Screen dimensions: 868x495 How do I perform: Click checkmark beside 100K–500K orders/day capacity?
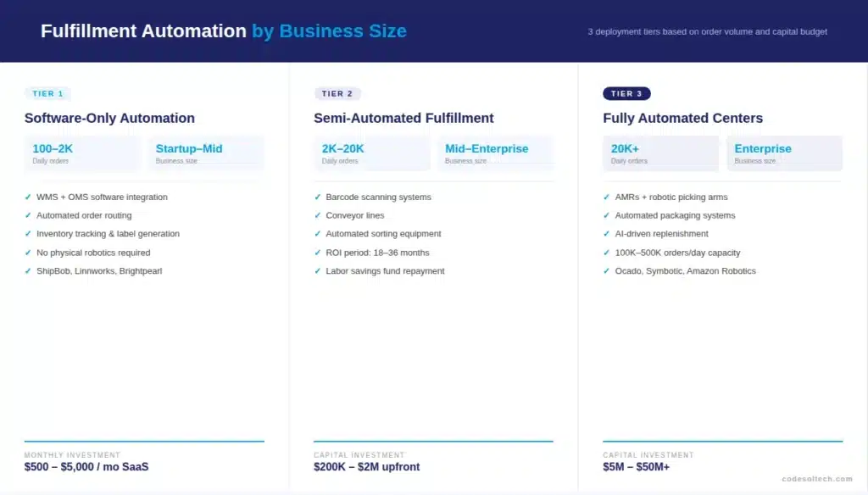(x=606, y=253)
